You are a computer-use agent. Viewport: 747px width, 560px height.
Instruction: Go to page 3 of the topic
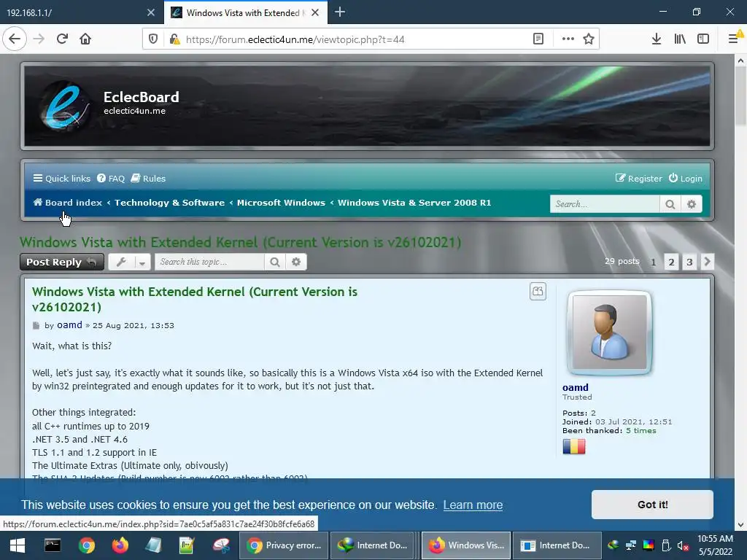tap(689, 262)
